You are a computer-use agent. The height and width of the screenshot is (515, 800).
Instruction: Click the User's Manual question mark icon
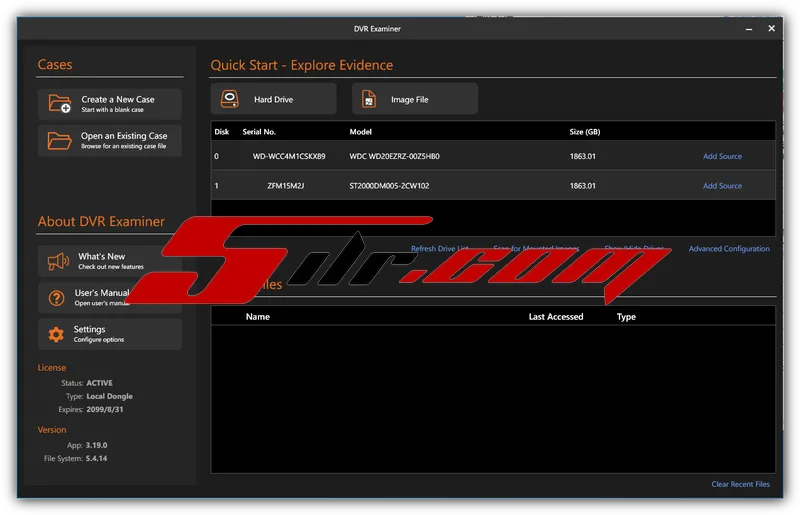[57, 298]
